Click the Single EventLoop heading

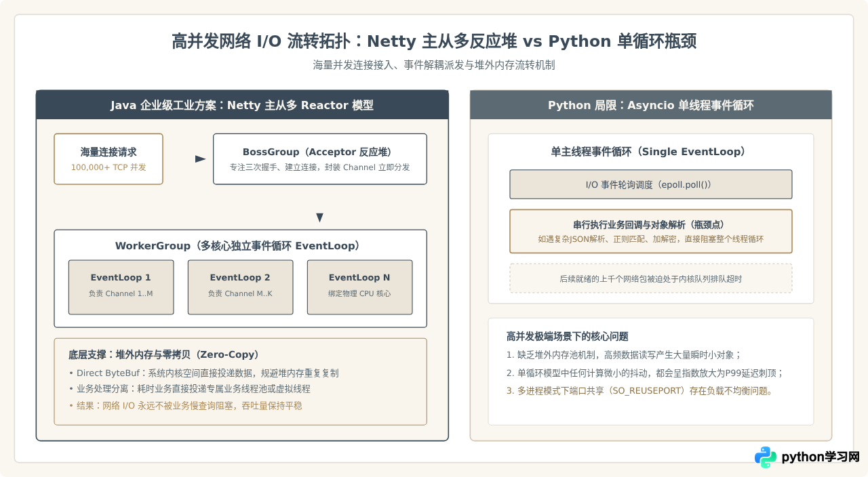[651, 152]
